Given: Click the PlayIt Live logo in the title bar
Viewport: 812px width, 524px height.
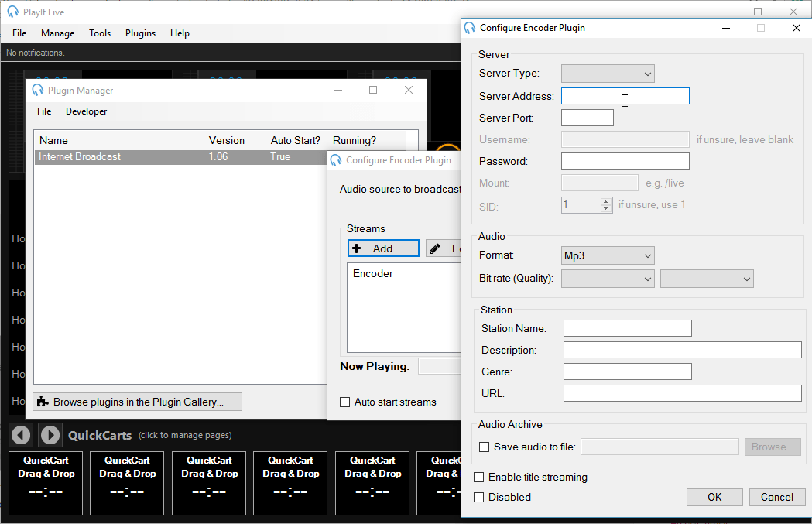Looking at the screenshot, I should click(x=12, y=11).
